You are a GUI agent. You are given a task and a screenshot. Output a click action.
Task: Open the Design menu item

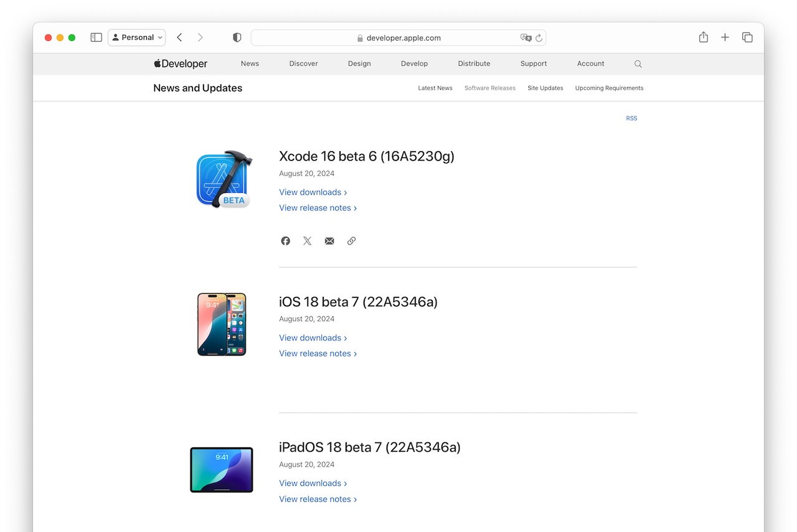point(359,63)
